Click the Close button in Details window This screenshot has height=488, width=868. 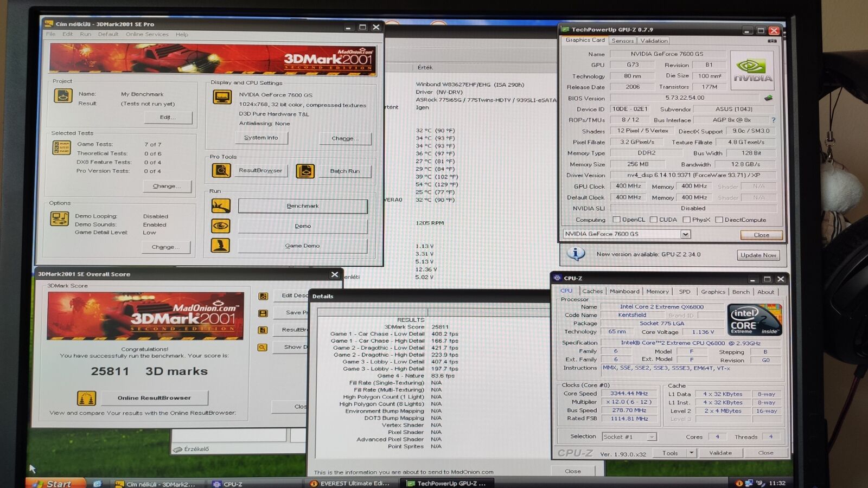click(x=573, y=471)
